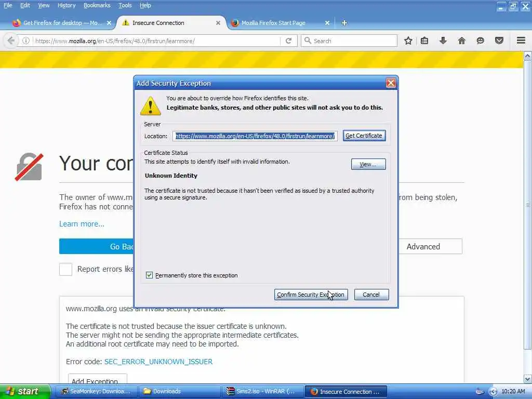Reload the current page
Image resolution: width=532 pixels, height=399 pixels.
point(288,41)
